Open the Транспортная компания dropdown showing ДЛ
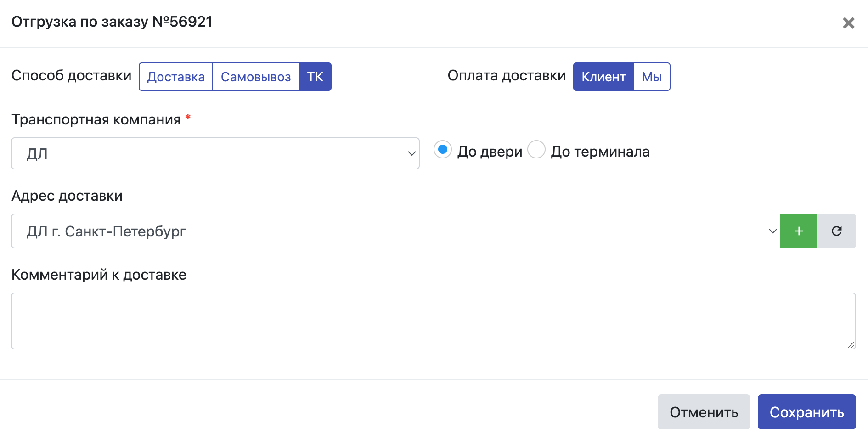This screenshot has height=439, width=868. click(x=215, y=153)
